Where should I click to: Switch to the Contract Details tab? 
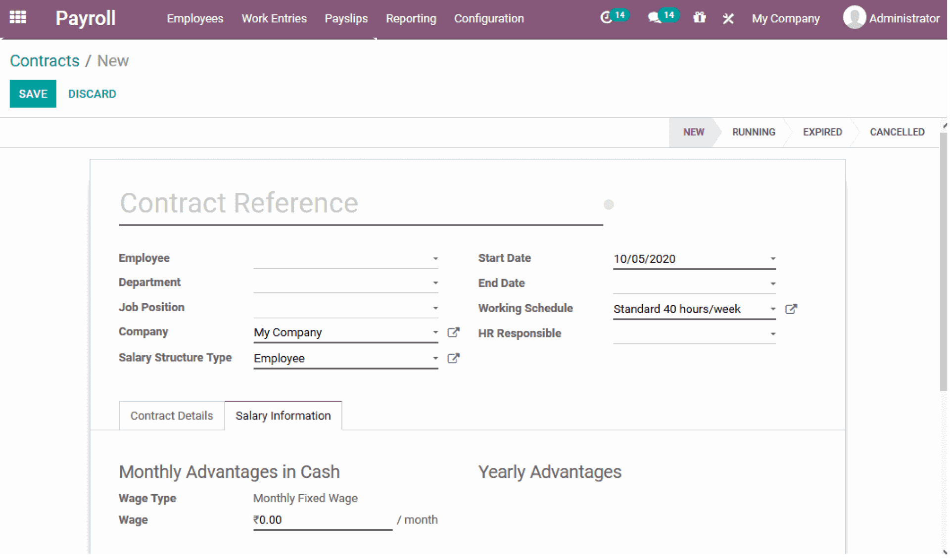172,416
